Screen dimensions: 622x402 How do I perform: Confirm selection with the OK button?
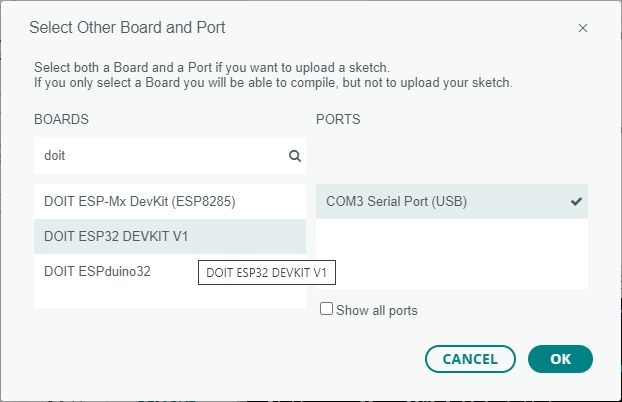(x=560, y=358)
